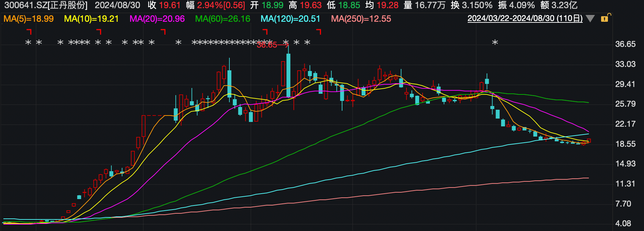Click the change value 幅 2.94%[0.56]

215,5
